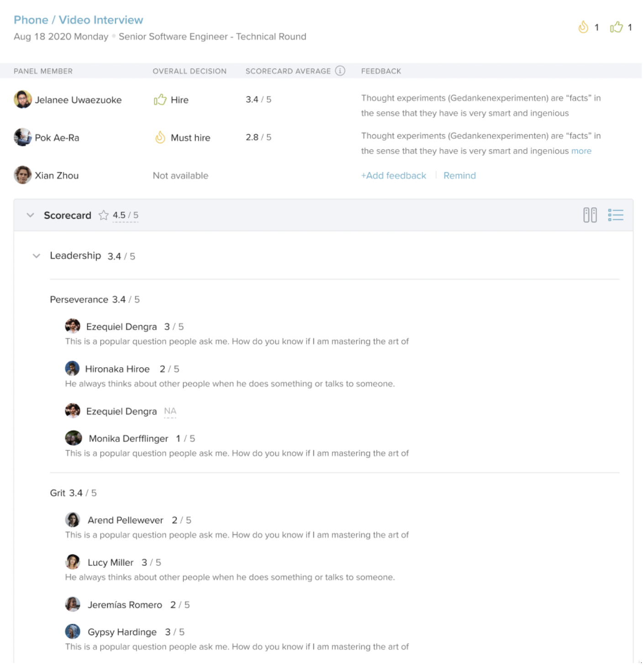Viewport: 644px width, 669px height.
Task: Click Pok Ae-Ra's profile picture
Action: click(22, 137)
